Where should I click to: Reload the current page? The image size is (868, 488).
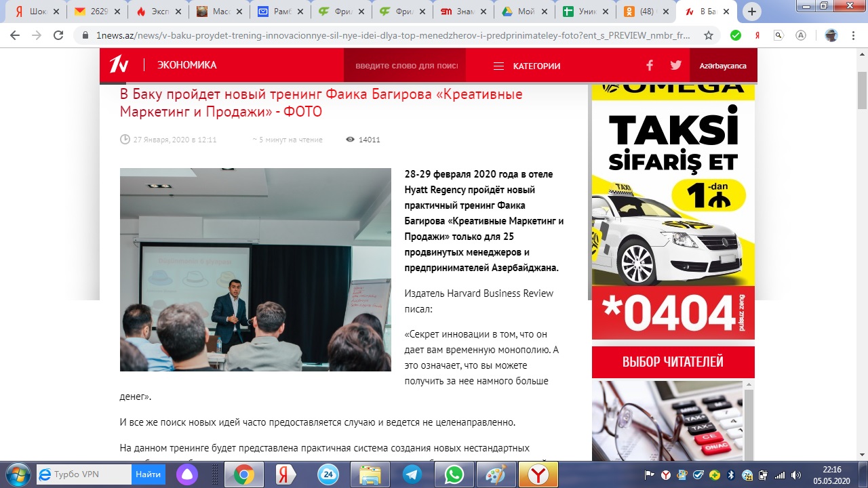(58, 35)
